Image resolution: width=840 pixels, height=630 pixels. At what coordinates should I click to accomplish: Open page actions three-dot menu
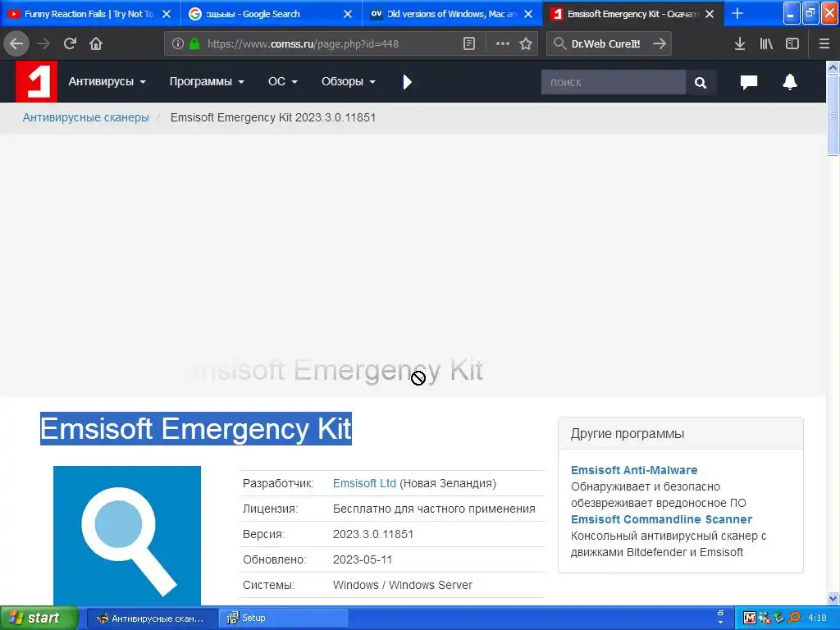point(503,44)
